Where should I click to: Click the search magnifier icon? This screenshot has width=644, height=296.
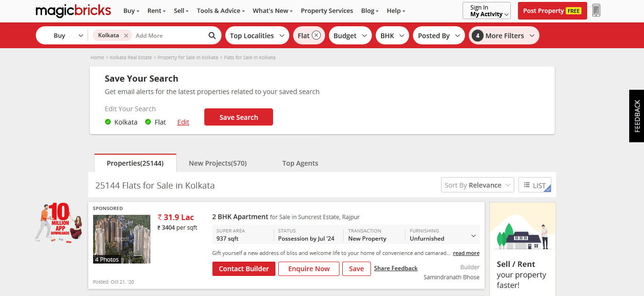[211, 35]
